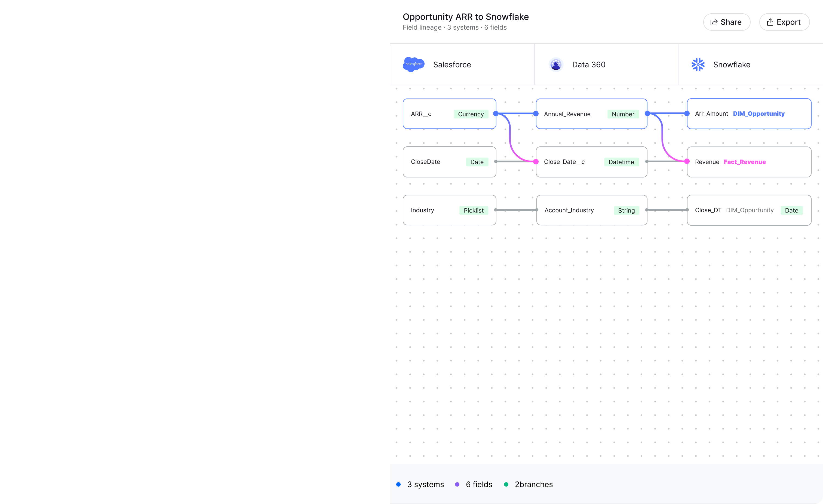Viewport: 823px width, 504px height.
Task: Click the export upload icon
Action: click(770, 22)
